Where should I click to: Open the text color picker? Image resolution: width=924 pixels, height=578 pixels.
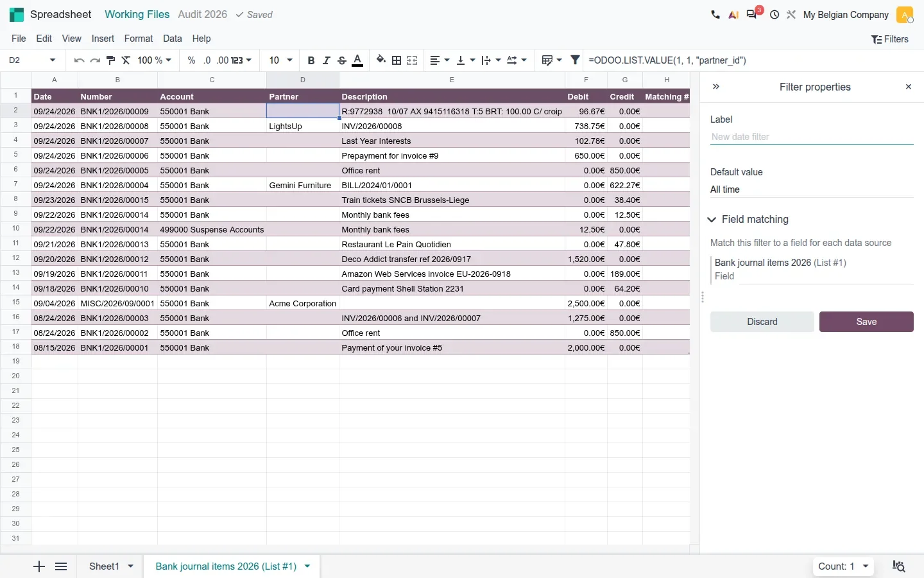358,60
